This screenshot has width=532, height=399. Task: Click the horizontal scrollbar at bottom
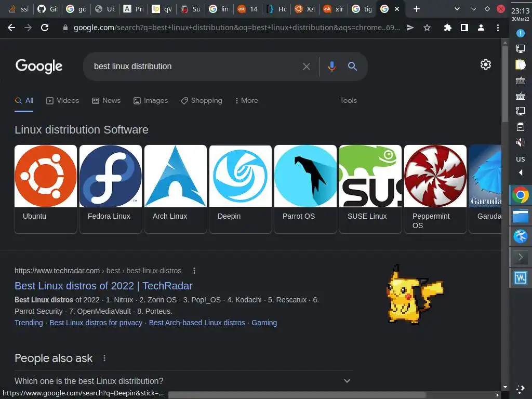(x=297, y=395)
